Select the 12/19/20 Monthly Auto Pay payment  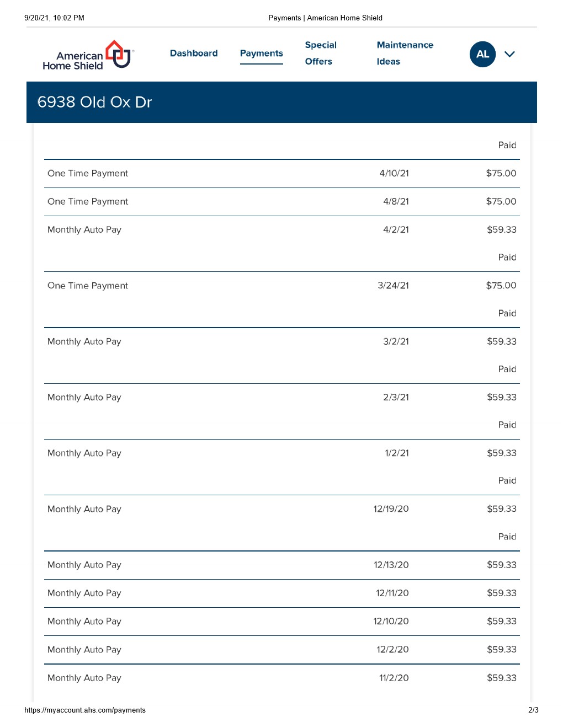coord(281,509)
